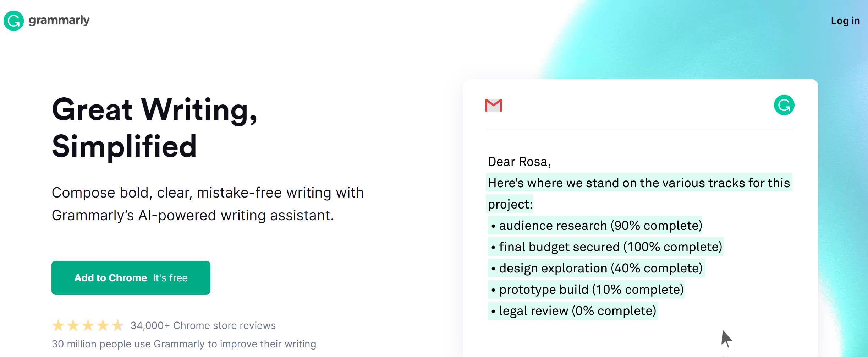The image size is (868, 357).
Task: Click the second gold rating star
Action: point(73,325)
